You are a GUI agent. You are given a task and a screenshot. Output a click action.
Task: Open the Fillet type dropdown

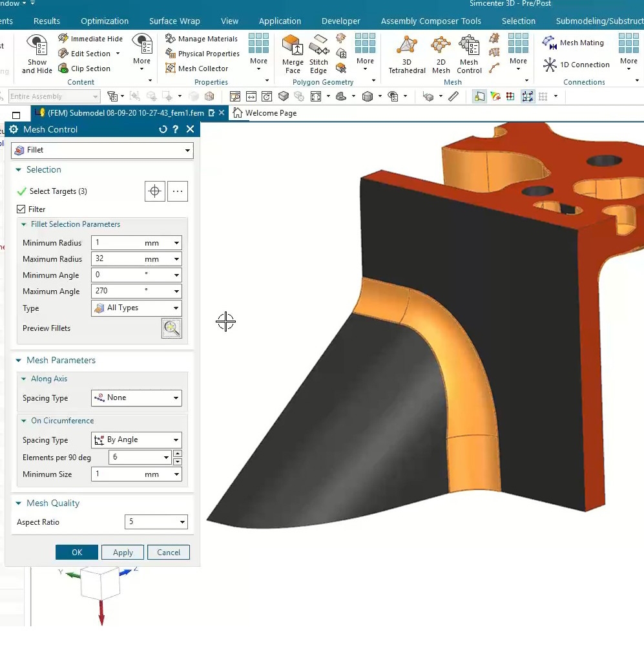pyautogui.click(x=103, y=150)
